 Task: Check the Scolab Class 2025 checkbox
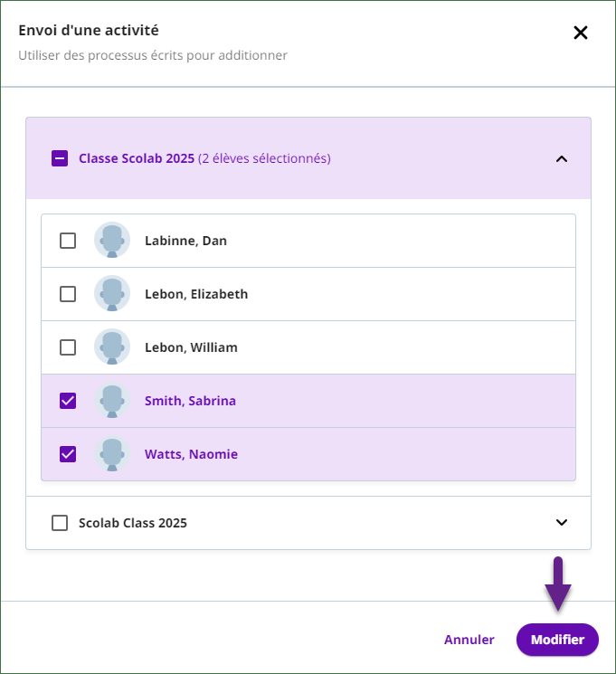60,523
